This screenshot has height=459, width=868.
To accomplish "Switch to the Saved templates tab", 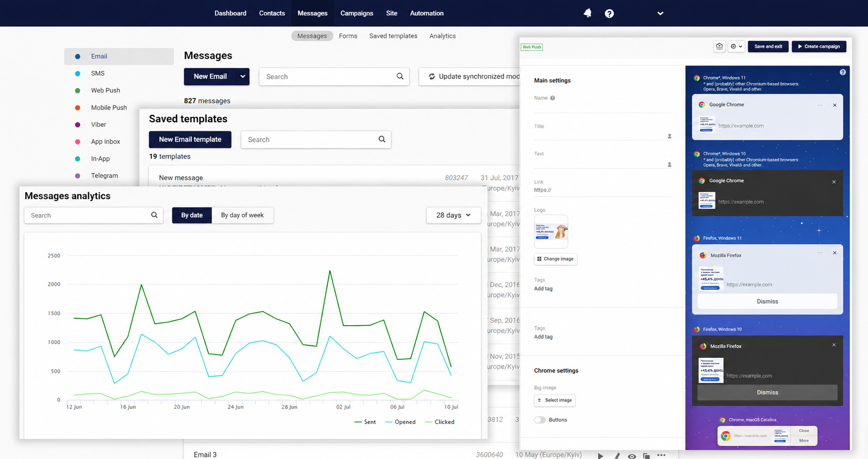I will [x=393, y=36].
